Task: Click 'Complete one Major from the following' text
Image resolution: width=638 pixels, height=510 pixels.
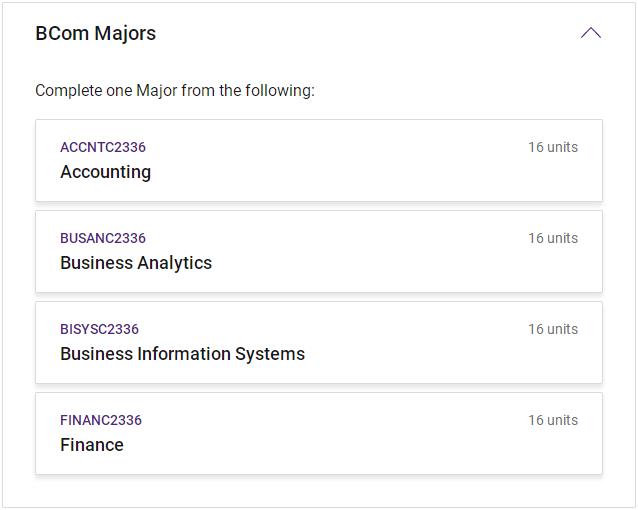Action: click(x=175, y=91)
